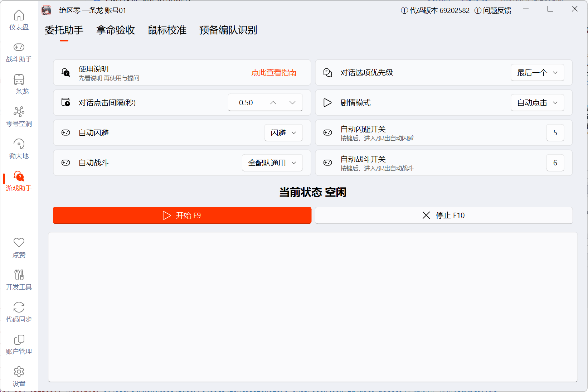
Task: Click the 代码同步 sync icon
Action: pos(19,308)
